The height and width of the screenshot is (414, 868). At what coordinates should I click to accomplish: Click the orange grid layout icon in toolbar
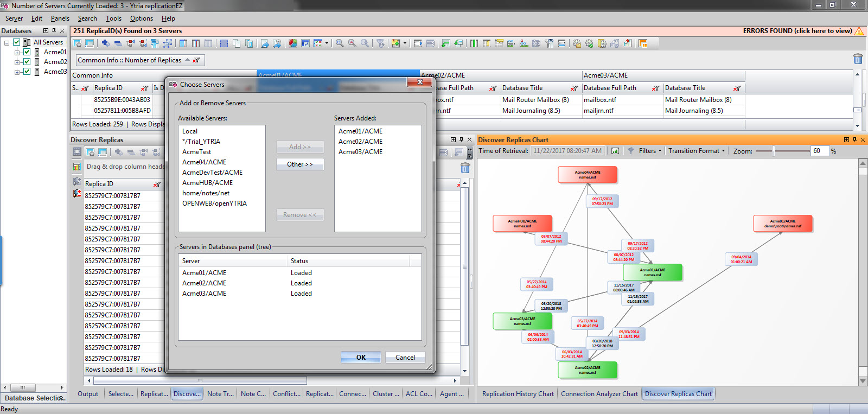(x=643, y=43)
